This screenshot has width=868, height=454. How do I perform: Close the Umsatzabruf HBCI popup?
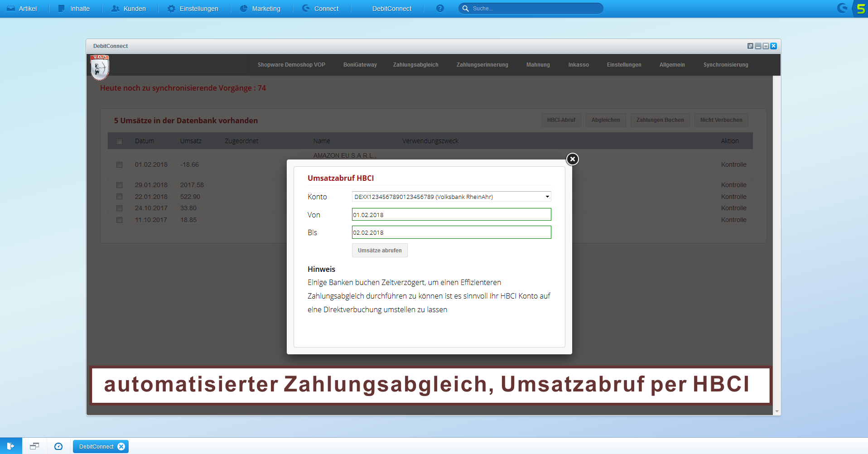click(x=573, y=159)
